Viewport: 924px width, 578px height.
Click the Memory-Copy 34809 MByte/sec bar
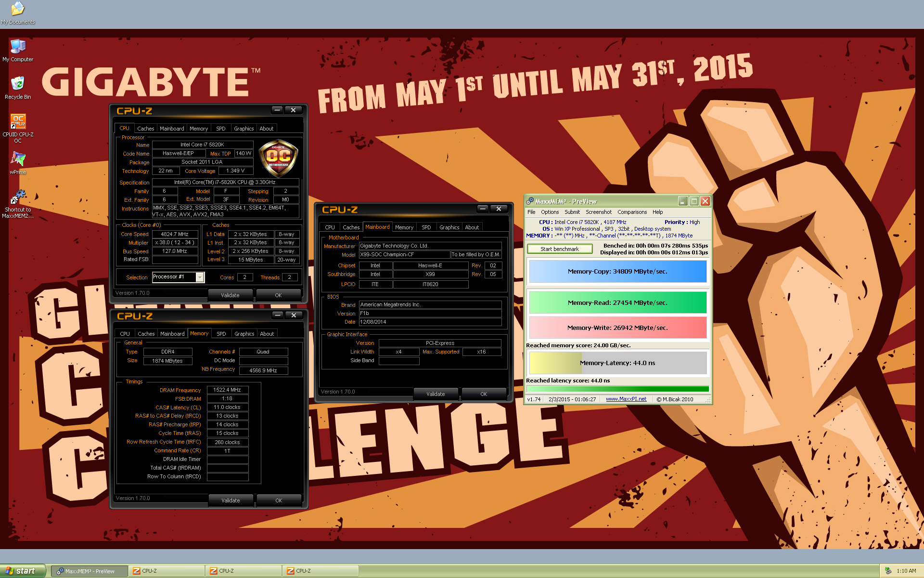tap(618, 271)
